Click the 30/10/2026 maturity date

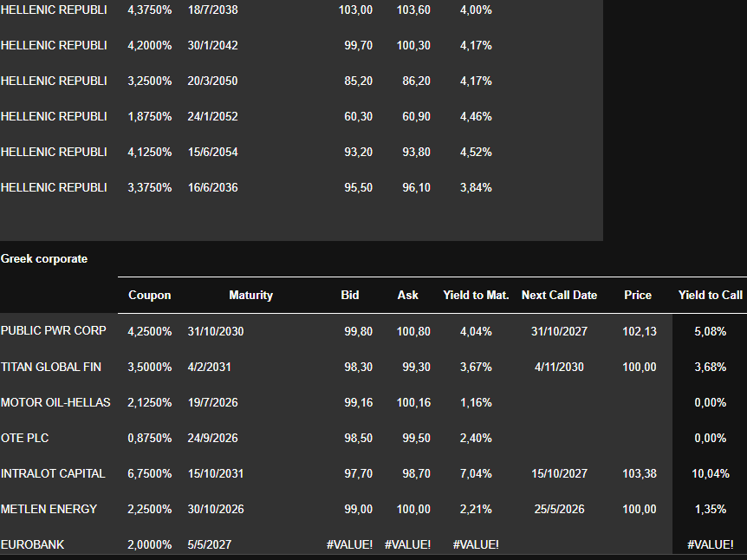pyautogui.click(x=215, y=509)
